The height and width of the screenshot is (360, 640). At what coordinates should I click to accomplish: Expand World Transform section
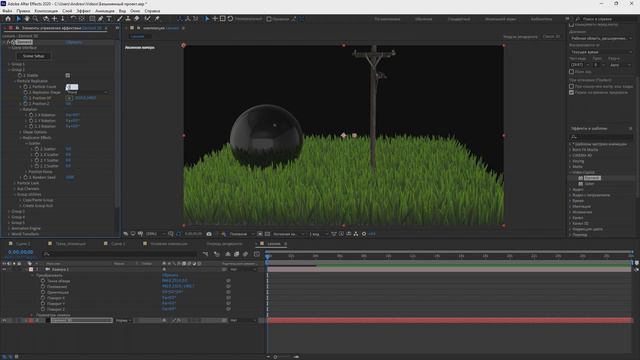pos(9,234)
